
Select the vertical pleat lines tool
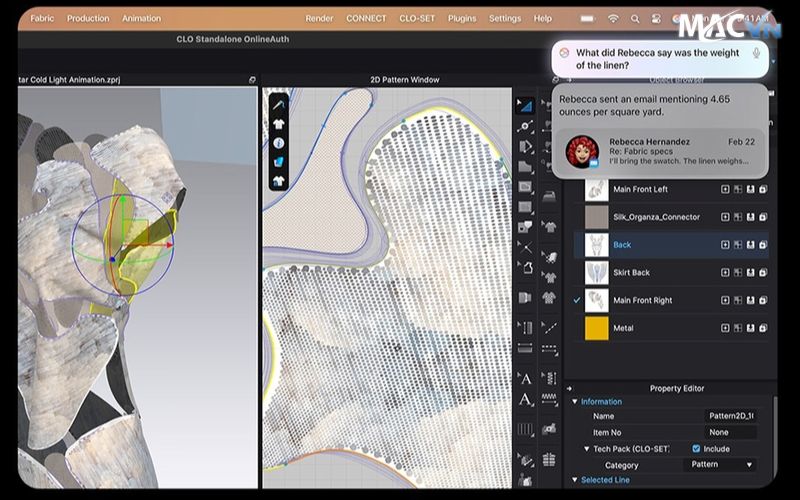click(x=525, y=429)
